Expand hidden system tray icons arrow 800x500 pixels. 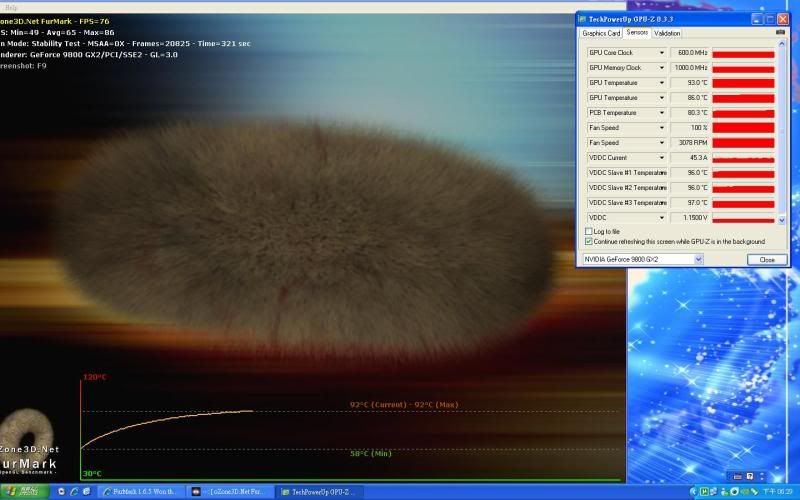pos(692,492)
